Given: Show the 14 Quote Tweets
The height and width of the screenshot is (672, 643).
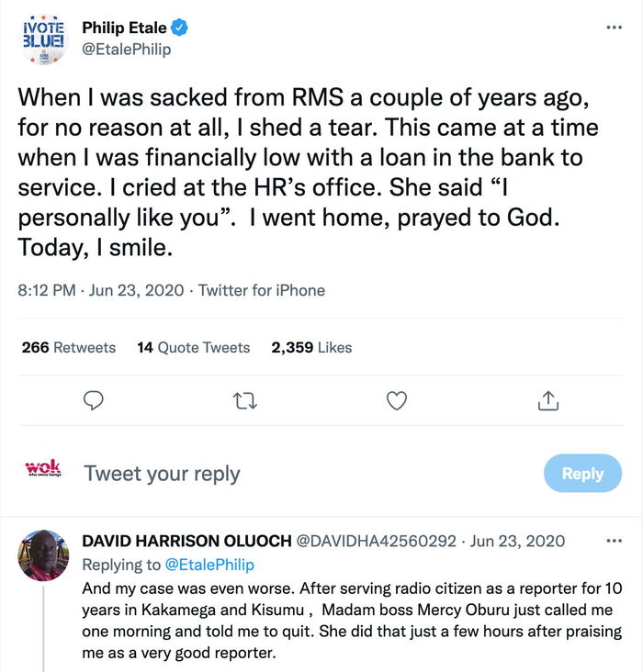Looking at the screenshot, I should pos(193,347).
